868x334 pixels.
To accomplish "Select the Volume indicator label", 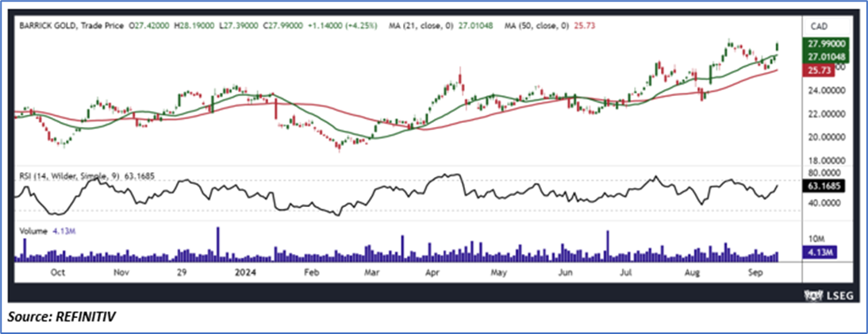I will click(x=33, y=232).
